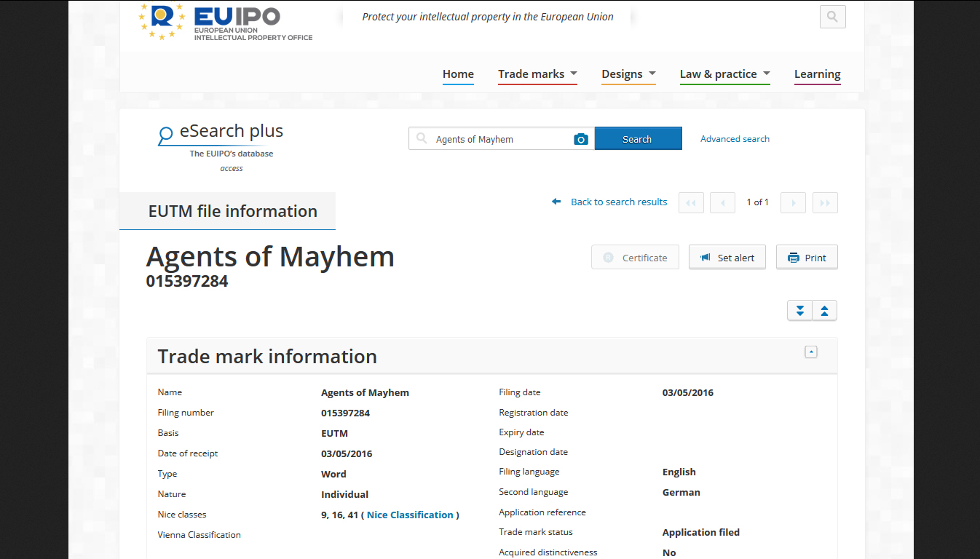The width and height of the screenshot is (980, 559).
Task: Click the Date of receipt value 03/05/2016
Action: [x=347, y=453]
